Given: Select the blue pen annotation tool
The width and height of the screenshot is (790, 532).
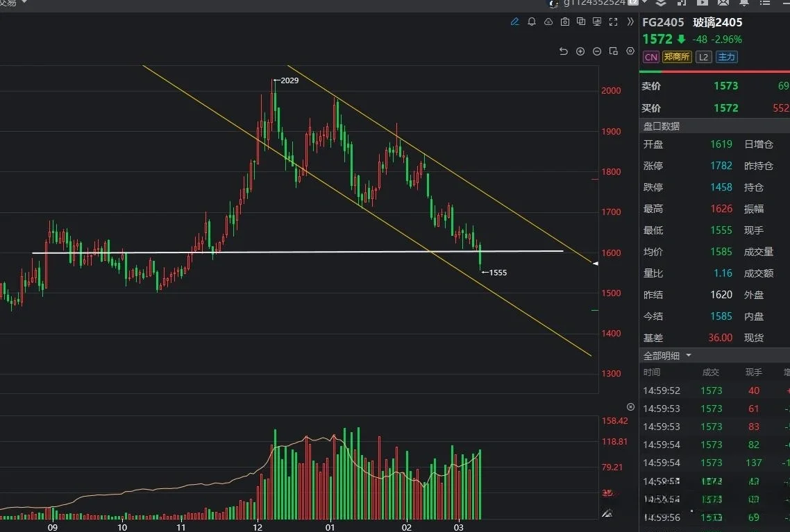Looking at the screenshot, I should (515, 22).
